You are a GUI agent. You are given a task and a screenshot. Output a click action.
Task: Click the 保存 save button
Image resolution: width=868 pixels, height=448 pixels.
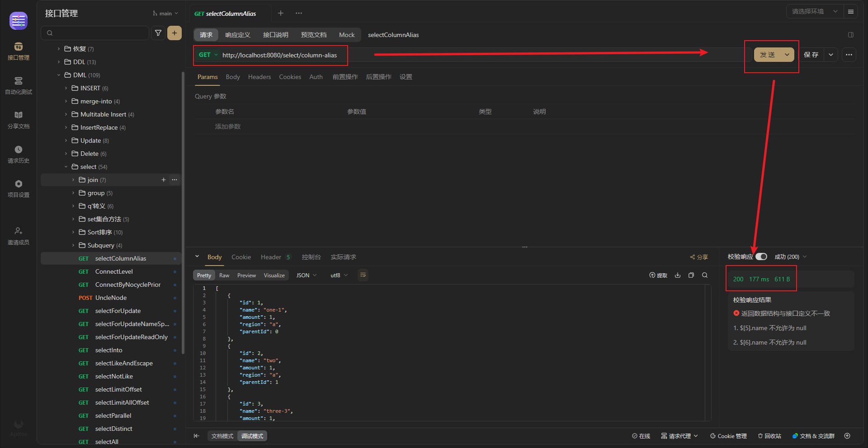pyautogui.click(x=811, y=55)
